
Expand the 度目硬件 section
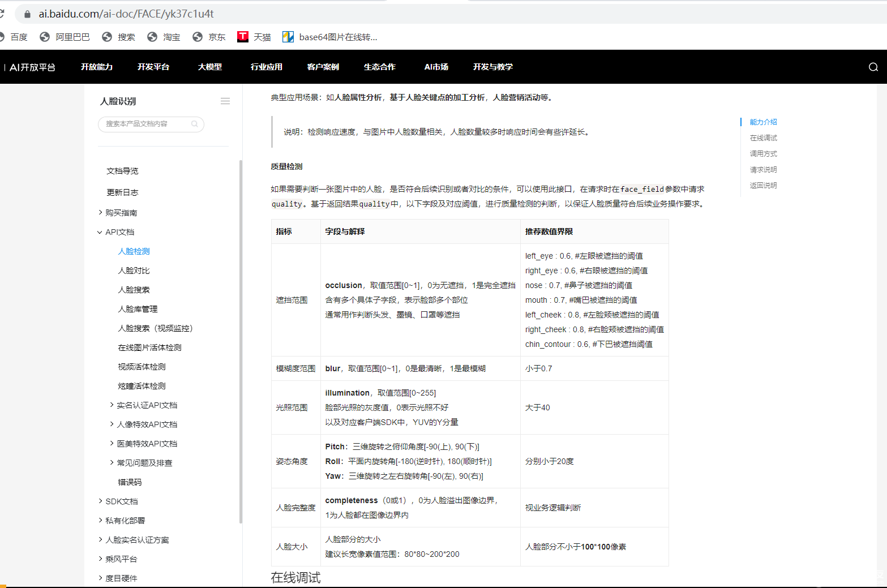pyautogui.click(x=118, y=578)
